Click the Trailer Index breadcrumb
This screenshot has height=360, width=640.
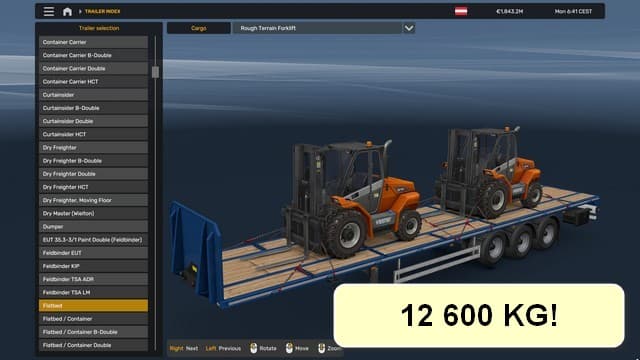point(102,11)
